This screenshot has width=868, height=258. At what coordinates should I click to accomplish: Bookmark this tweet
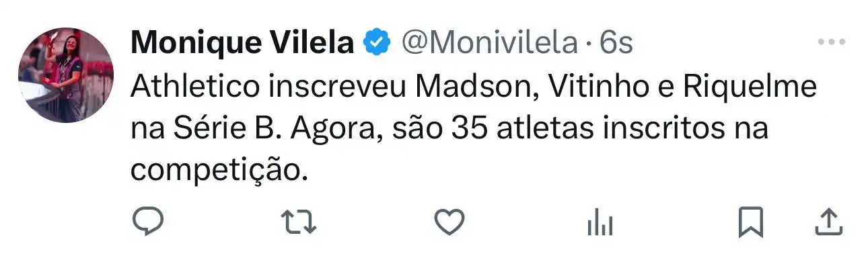click(751, 222)
